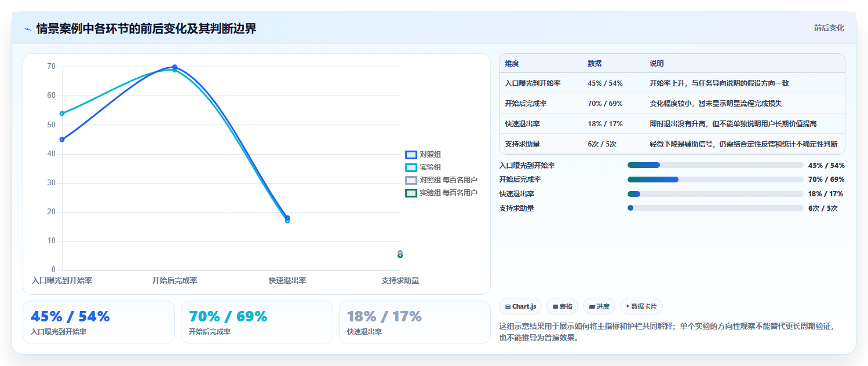Click the 维度 column header in the table
Screen dimensions: 868x366
pos(512,63)
